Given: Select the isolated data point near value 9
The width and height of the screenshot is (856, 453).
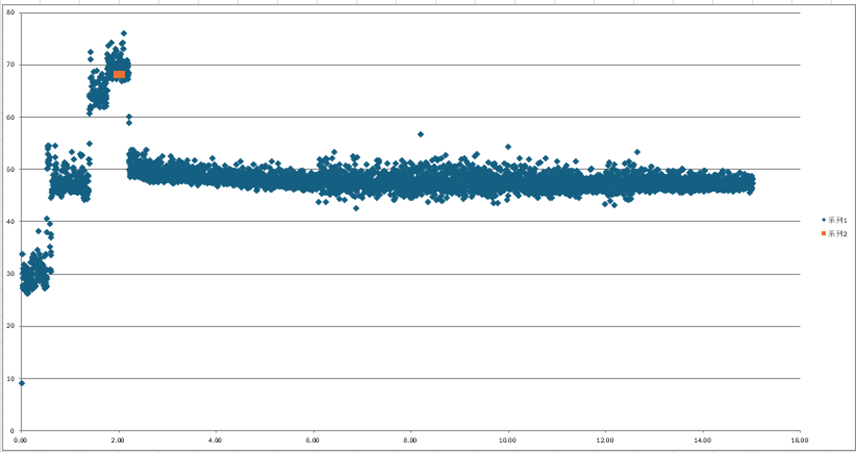Looking at the screenshot, I should [22, 383].
